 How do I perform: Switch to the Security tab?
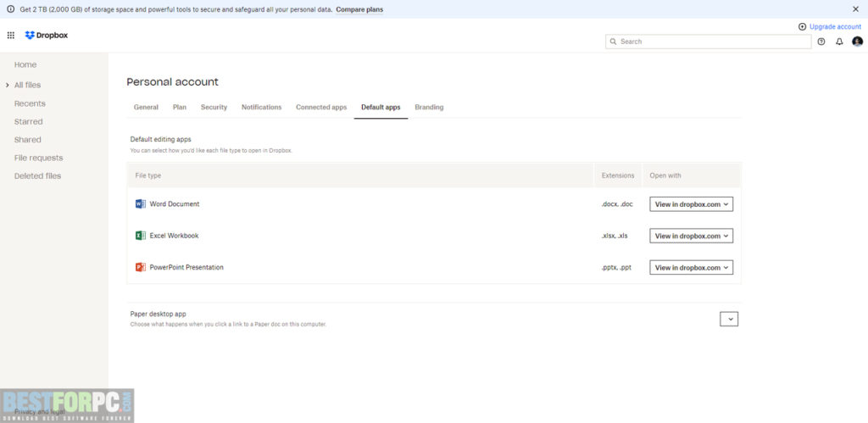tap(214, 108)
